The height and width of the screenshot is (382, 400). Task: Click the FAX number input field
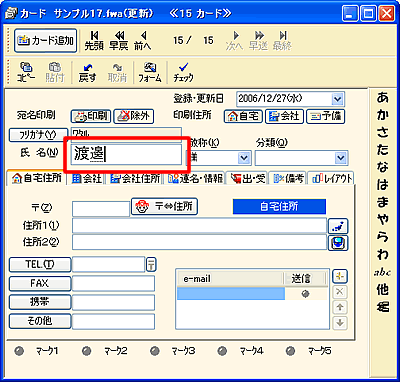(113, 284)
